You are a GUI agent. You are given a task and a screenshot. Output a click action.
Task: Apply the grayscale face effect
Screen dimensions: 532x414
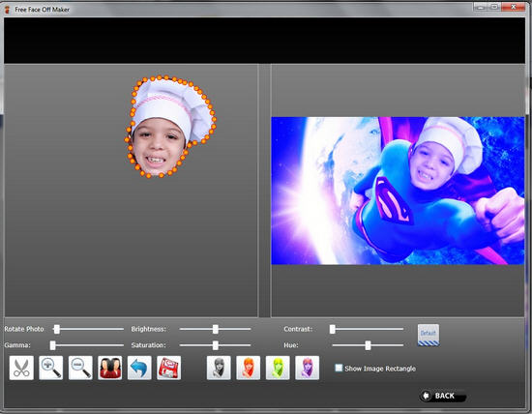click(219, 368)
